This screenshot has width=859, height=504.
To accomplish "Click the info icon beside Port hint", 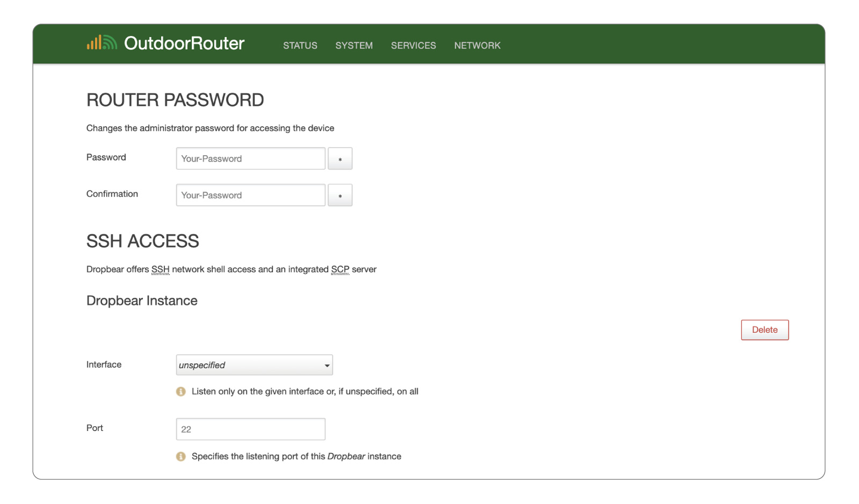I will [181, 456].
